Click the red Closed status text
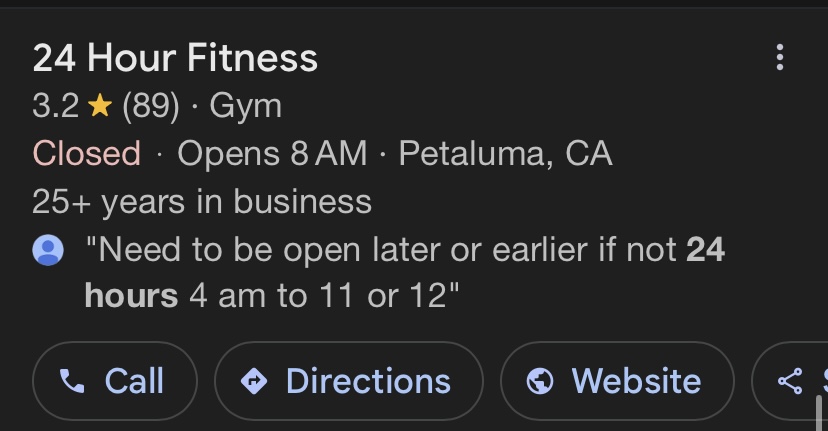 [86, 154]
